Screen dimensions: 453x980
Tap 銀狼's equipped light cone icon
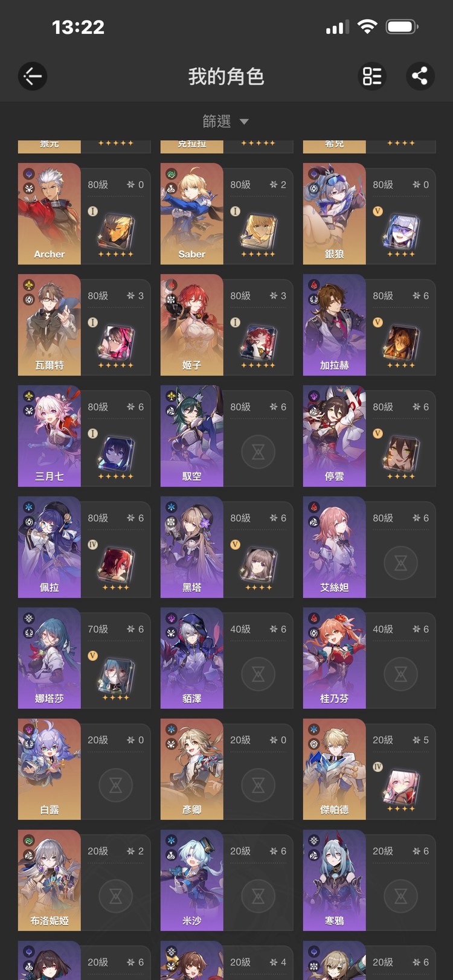pos(400,231)
